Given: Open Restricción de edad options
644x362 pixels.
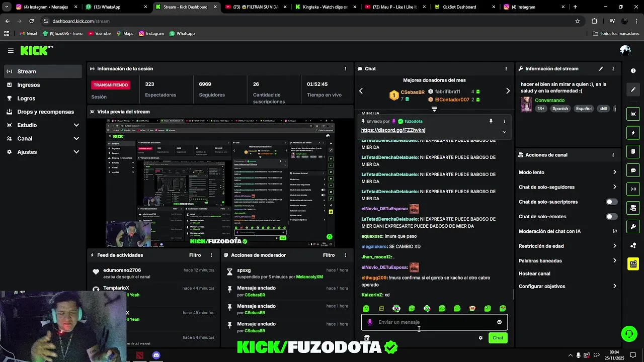Looking at the screenshot, I should click(x=614, y=246).
